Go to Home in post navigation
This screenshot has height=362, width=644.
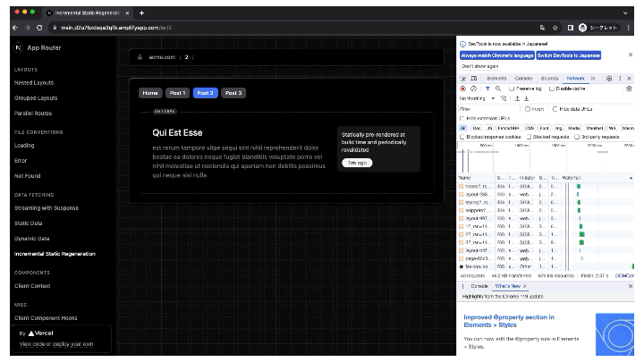(150, 93)
